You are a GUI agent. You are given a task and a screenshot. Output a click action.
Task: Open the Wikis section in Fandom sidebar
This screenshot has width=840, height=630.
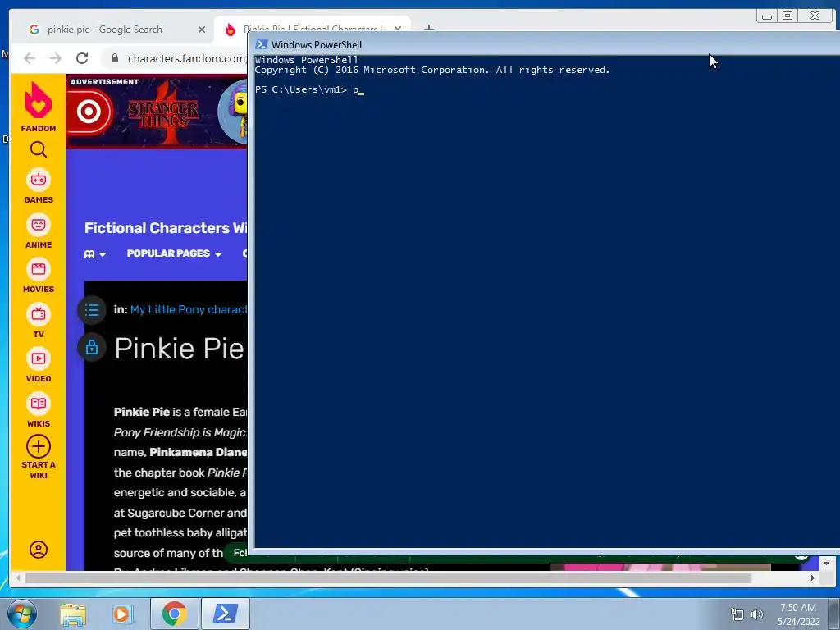pos(39,410)
